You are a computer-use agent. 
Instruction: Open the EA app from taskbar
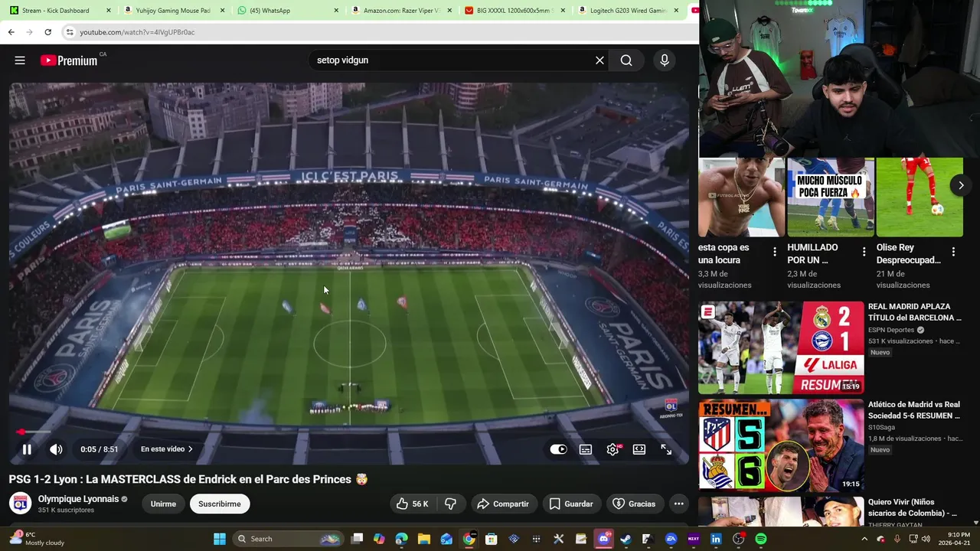[671, 539]
